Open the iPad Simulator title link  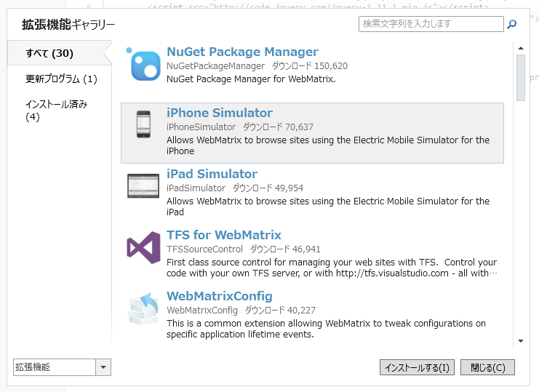coord(212,175)
